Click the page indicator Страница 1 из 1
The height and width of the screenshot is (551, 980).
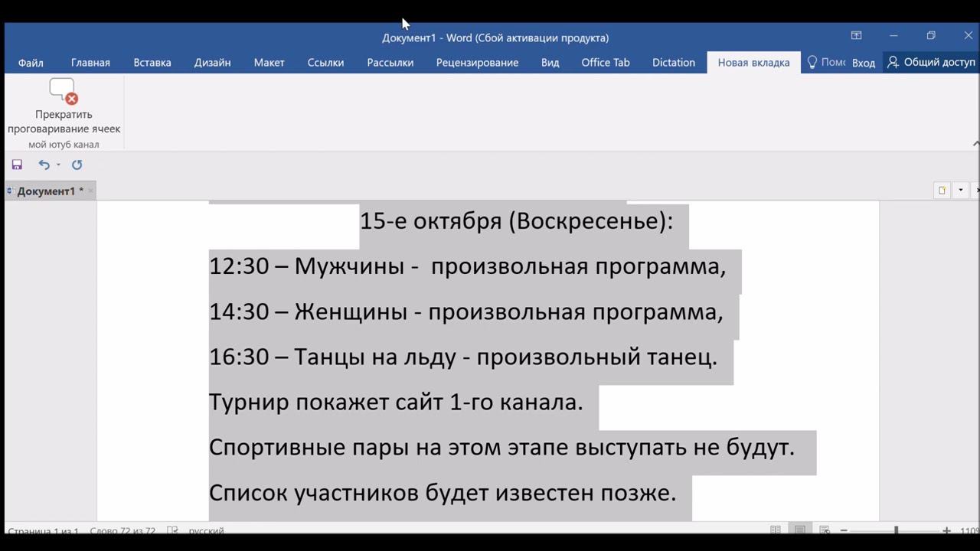point(43,530)
